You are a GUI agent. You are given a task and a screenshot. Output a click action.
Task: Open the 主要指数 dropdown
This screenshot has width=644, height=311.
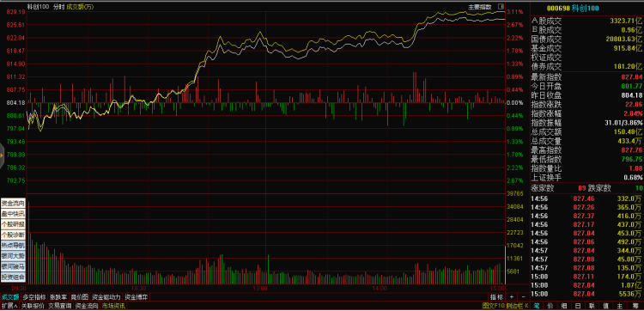[480, 7]
